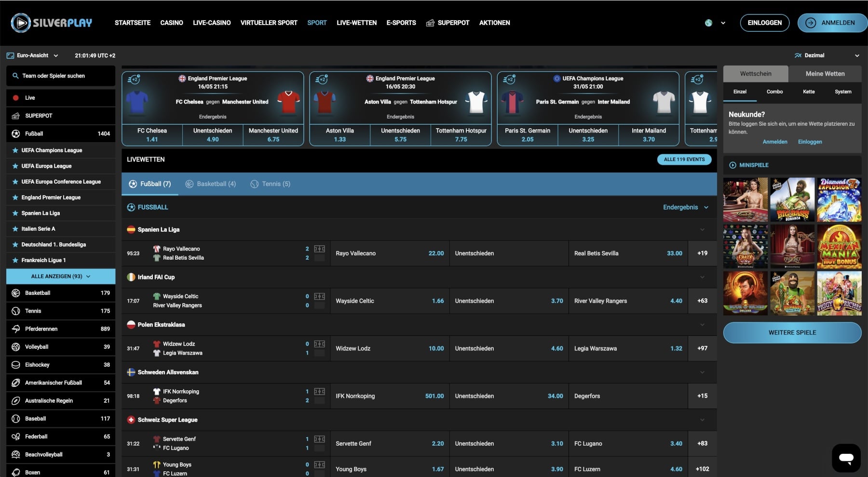Open stats icon for Wayside Celtic match
Image resolution: width=868 pixels, height=477 pixels.
319,296
